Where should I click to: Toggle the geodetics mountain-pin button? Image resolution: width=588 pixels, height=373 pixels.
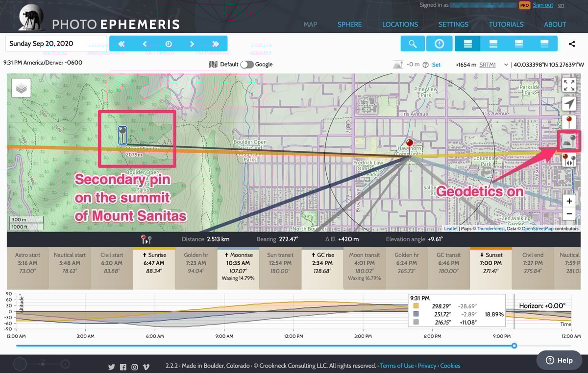569,141
